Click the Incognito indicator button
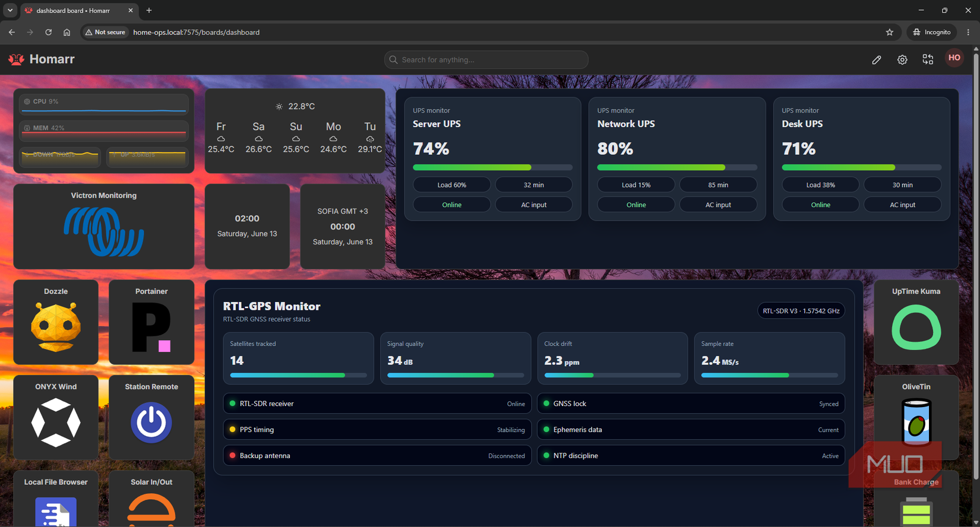 [932, 32]
